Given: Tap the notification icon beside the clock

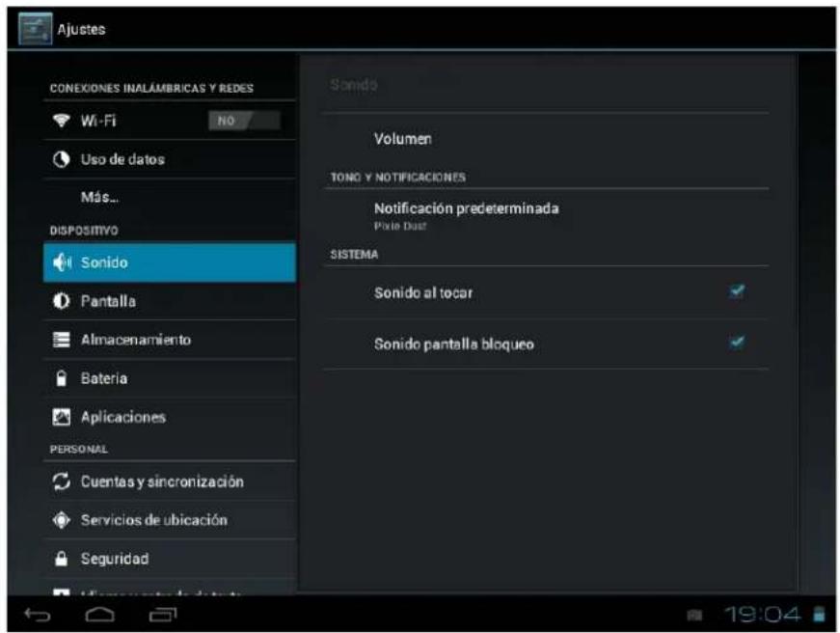Looking at the screenshot, I should tap(694, 616).
